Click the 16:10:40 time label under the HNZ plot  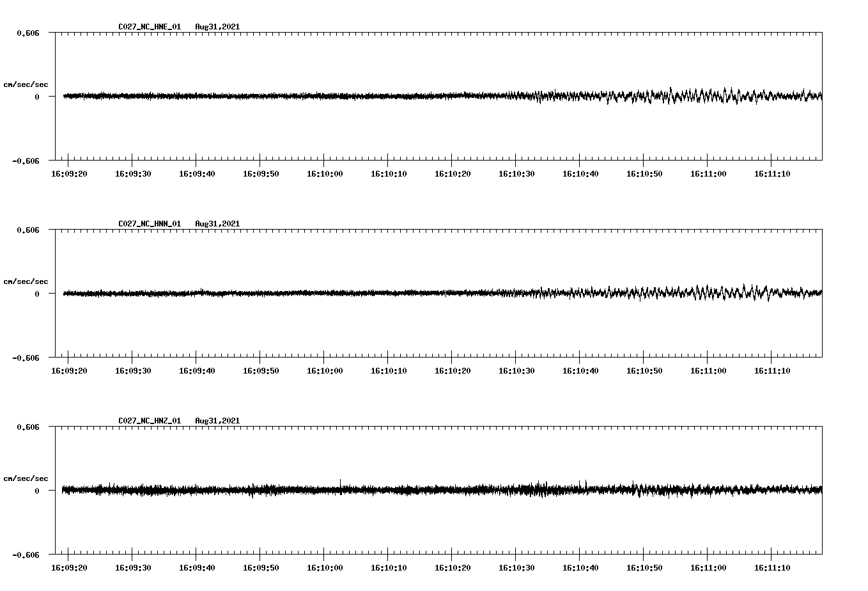tap(580, 568)
